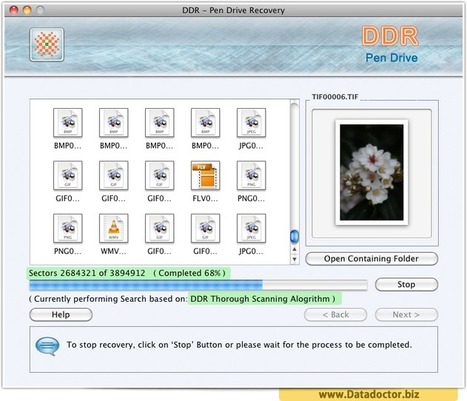The image size is (467, 401).
Task: Select the first GIF file in second row
Action: point(68,175)
